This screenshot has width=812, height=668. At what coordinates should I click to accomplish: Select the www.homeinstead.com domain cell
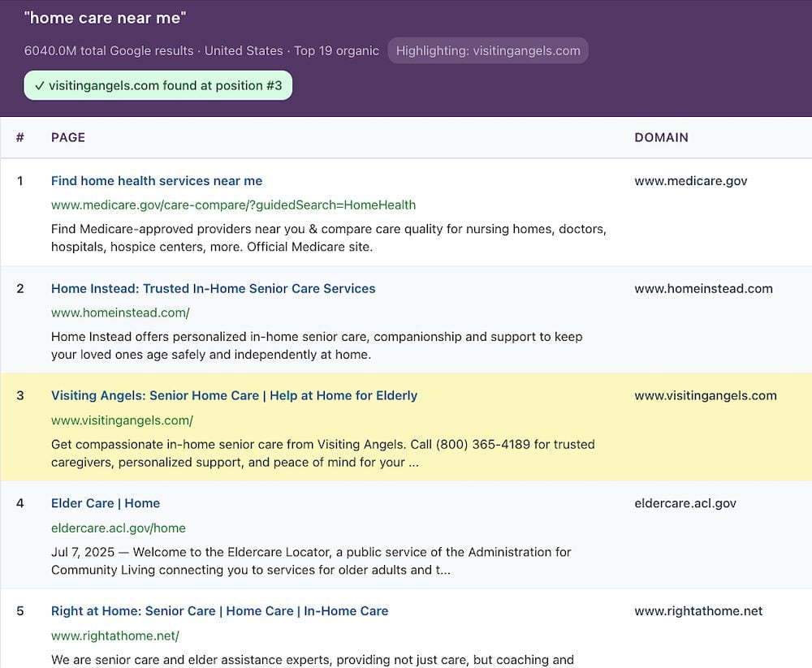point(703,288)
